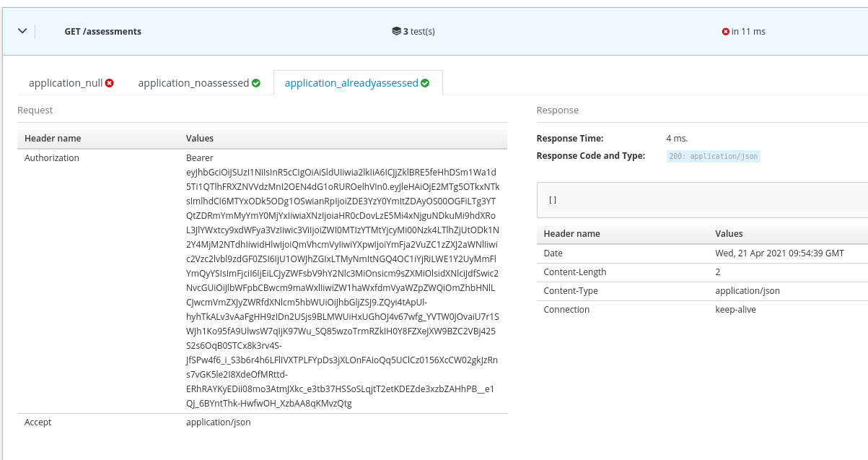
Task: Click the Authorization header name cell
Action: pos(52,157)
